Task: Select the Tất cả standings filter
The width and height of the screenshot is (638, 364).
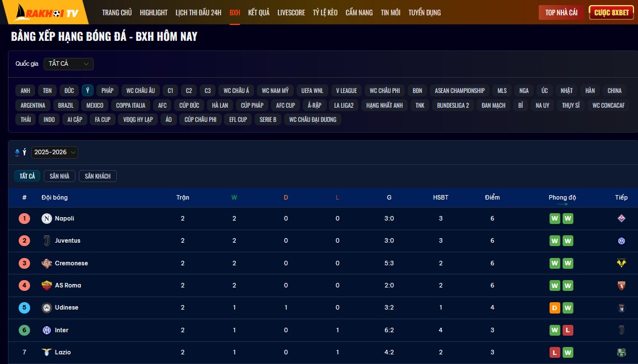Action: (27, 176)
